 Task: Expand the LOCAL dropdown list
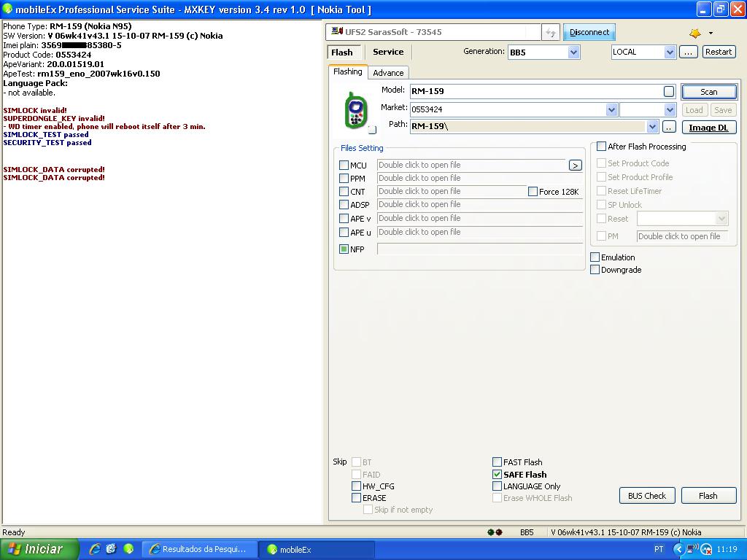(670, 52)
